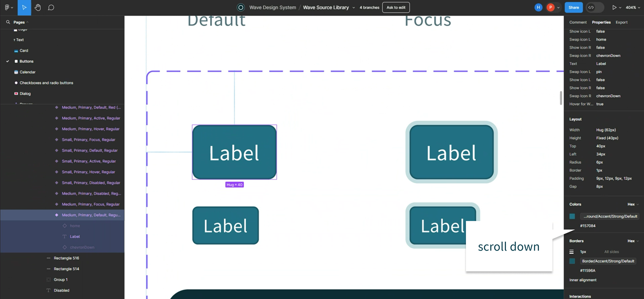Click Wave Source Library file name
Viewport: 644px width, 299px height.
coord(326,7)
